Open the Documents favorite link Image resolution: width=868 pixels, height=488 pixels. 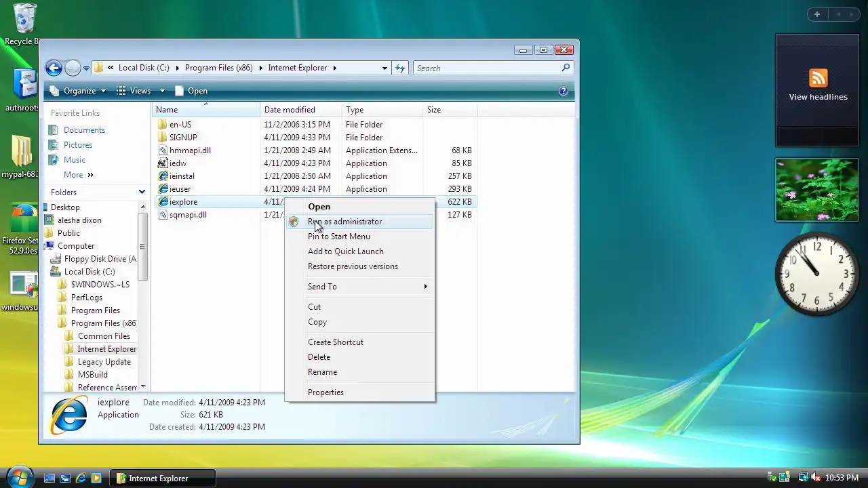[x=84, y=130]
